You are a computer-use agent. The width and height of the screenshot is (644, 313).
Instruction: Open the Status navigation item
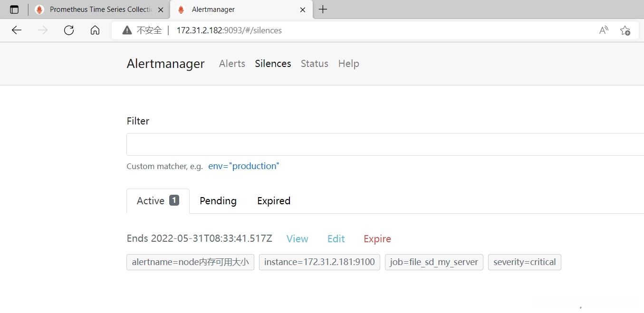click(315, 64)
